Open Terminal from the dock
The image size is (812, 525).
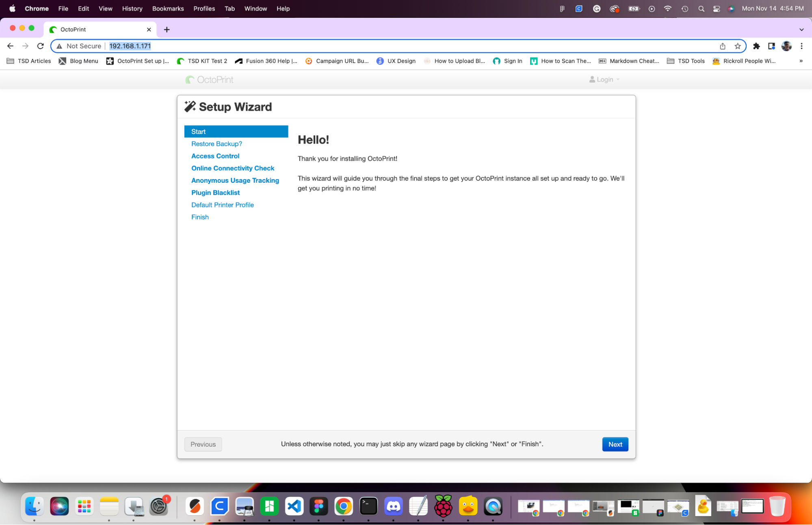click(x=368, y=506)
